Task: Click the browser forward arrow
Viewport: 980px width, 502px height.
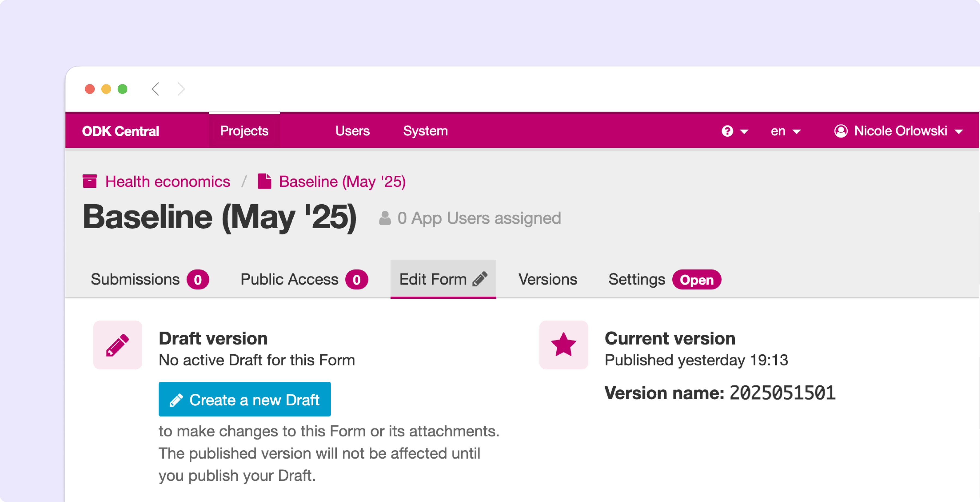Action: click(181, 89)
